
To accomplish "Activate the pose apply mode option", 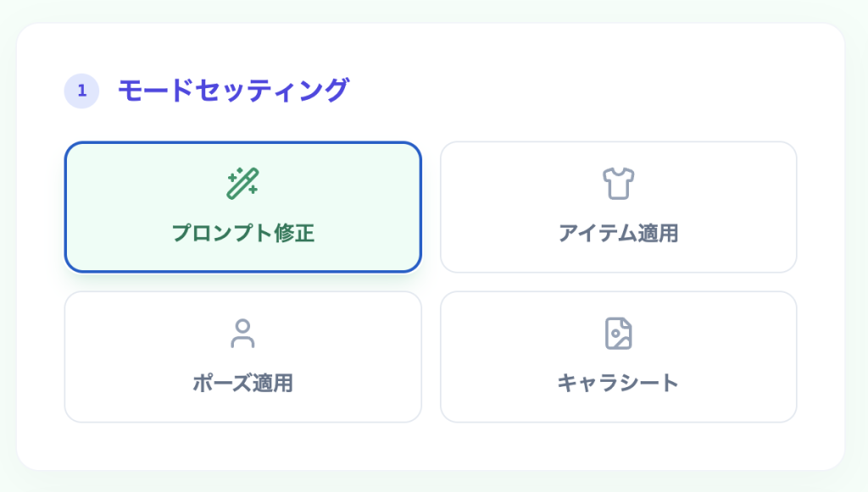I will (242, 357).
